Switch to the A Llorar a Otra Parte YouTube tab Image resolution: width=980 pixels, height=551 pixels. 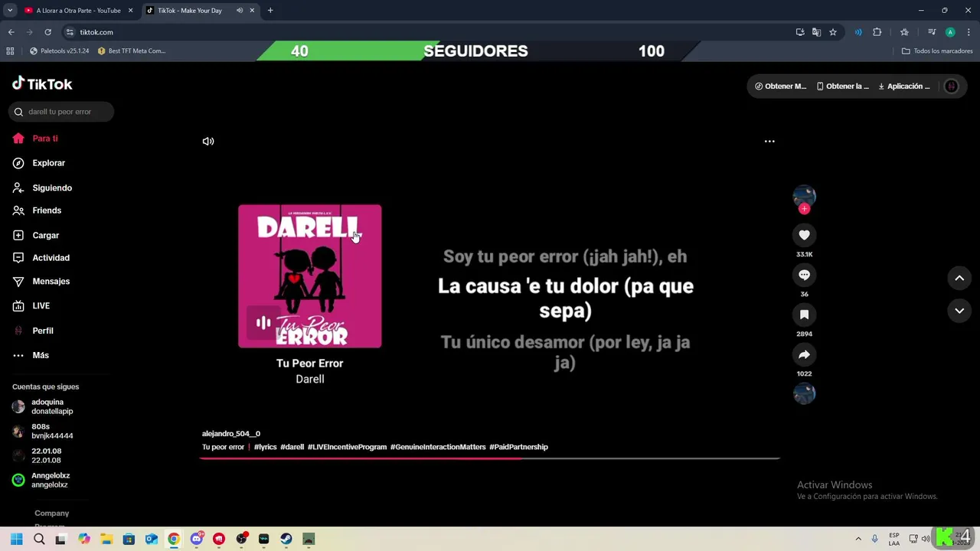[78, 11]
